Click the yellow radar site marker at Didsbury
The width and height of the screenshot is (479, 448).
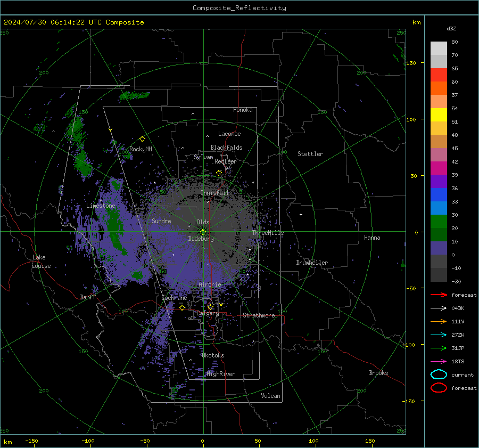coord(203,232)
